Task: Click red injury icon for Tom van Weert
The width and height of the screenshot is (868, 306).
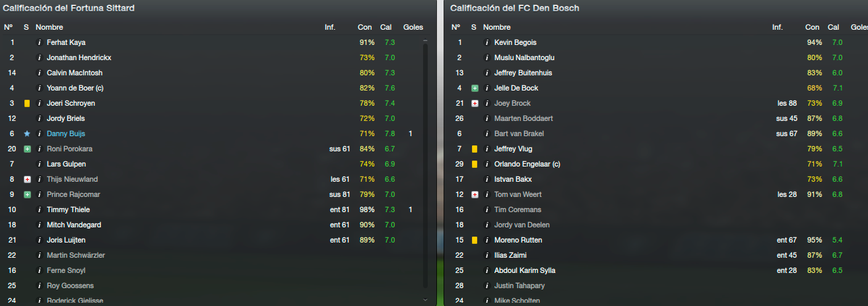Action: (x=475, y=194)
